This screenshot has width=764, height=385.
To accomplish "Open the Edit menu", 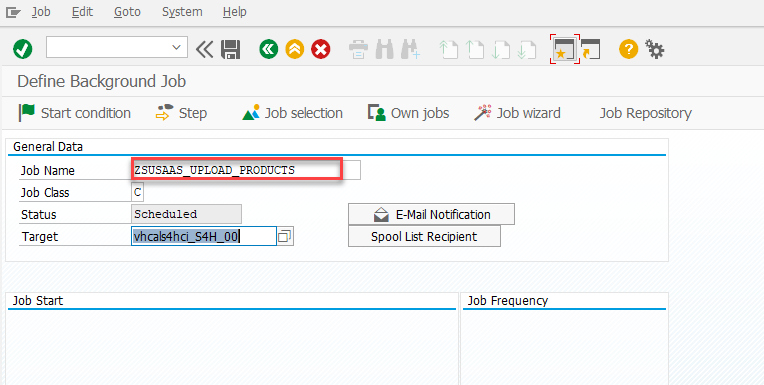I will [x=82, y=12].
